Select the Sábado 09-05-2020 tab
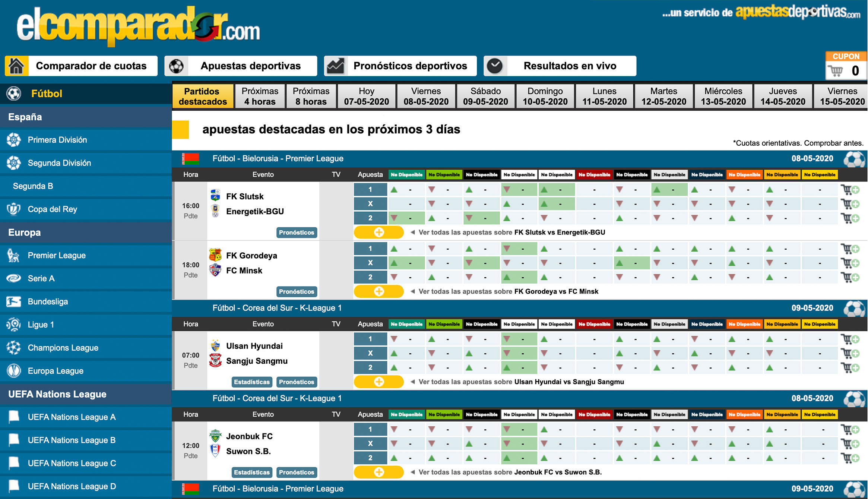Image resolution: width=868 pixels, height=499 pixels. pos(485,96)
